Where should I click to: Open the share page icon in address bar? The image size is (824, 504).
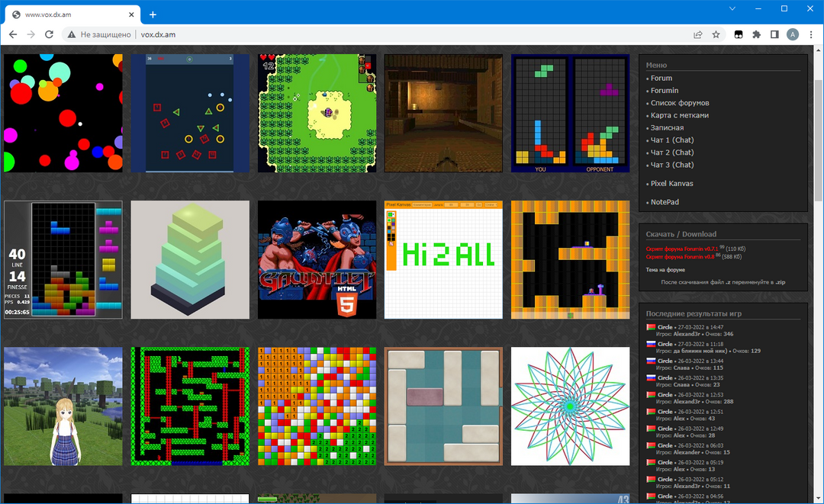pos(697,34)
